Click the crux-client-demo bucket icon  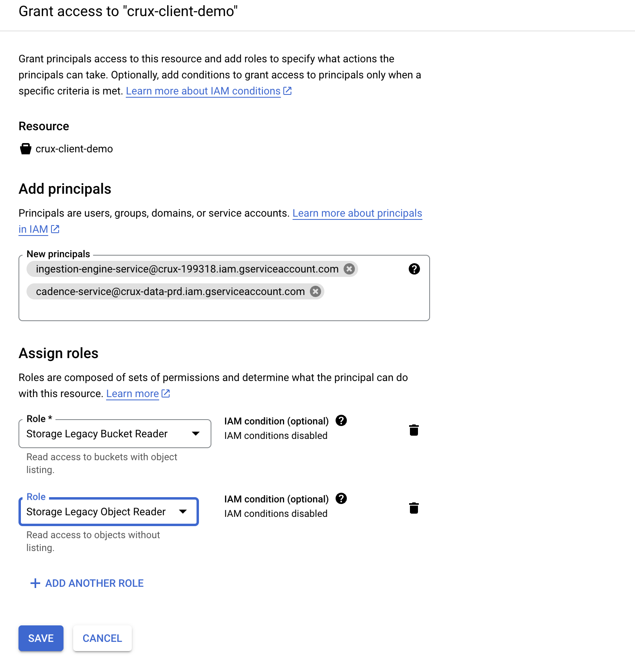pos(26,149)
